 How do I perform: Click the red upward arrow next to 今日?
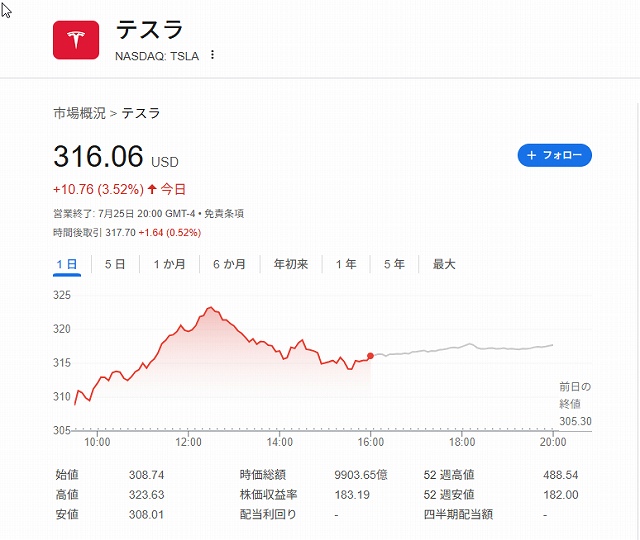[152, 189]
